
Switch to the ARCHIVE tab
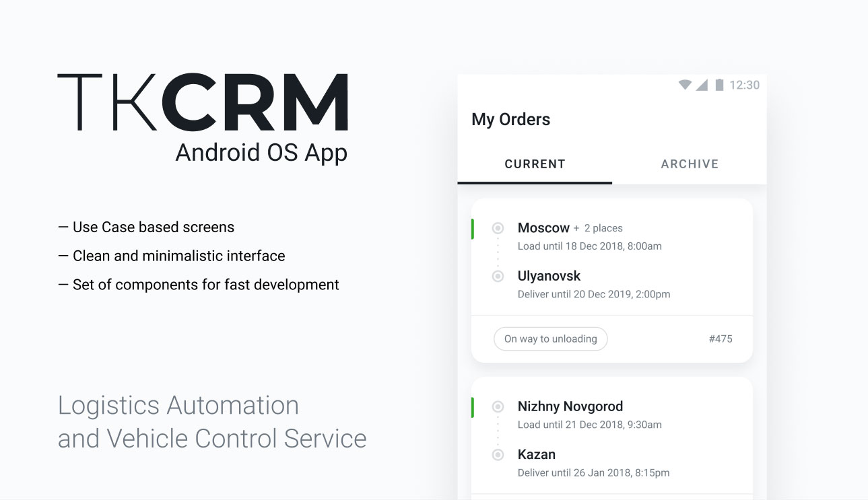tap(690, 164)
